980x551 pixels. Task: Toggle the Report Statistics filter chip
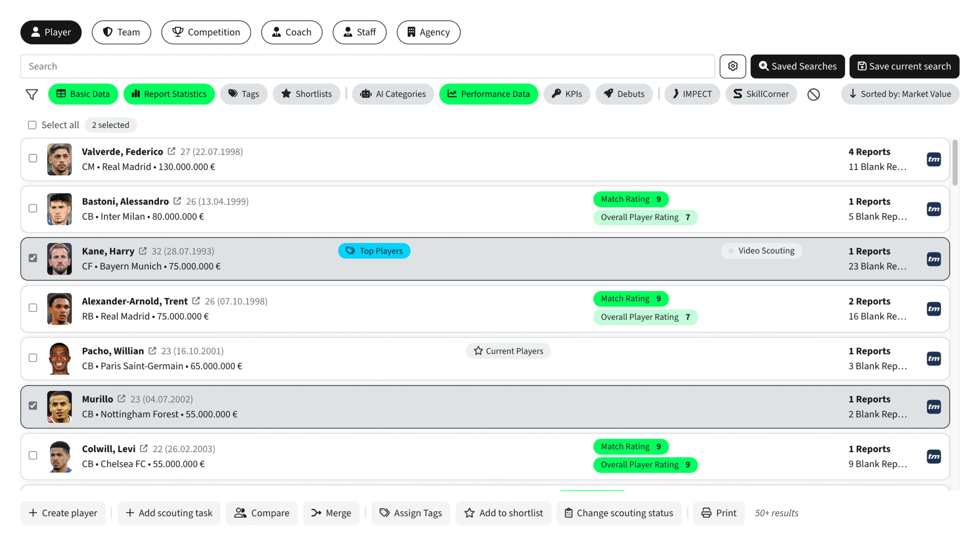click(x=169, y=94)
